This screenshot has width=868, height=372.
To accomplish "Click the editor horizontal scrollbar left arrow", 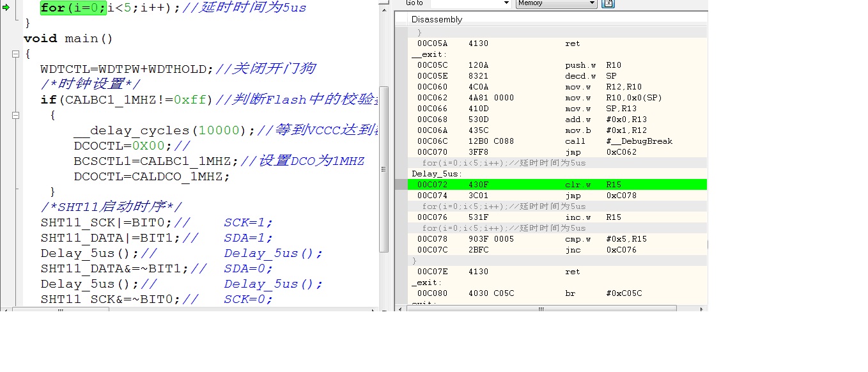I will [6, 309].
